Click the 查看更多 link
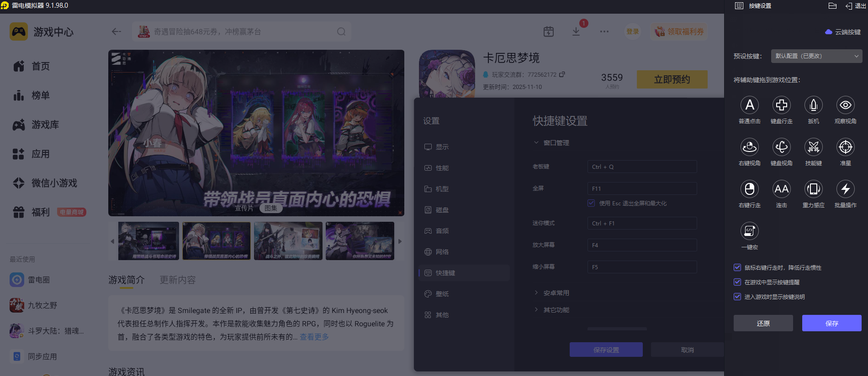 (314, 337)
